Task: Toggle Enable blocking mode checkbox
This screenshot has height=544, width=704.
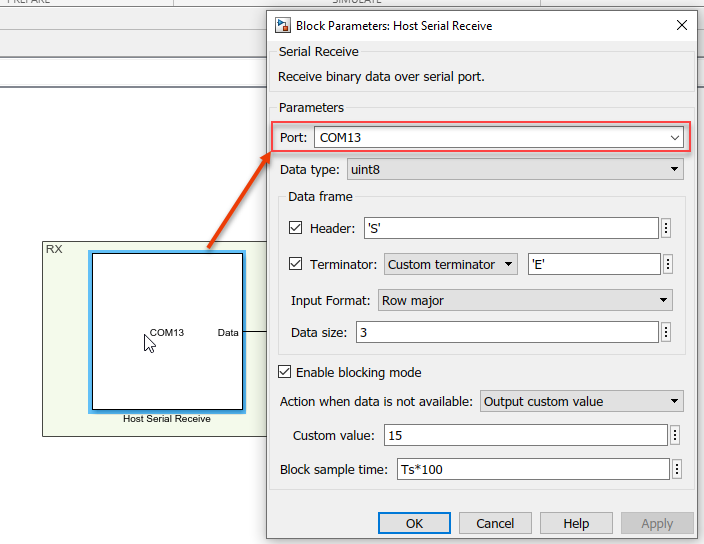Action: pos(285,372)
